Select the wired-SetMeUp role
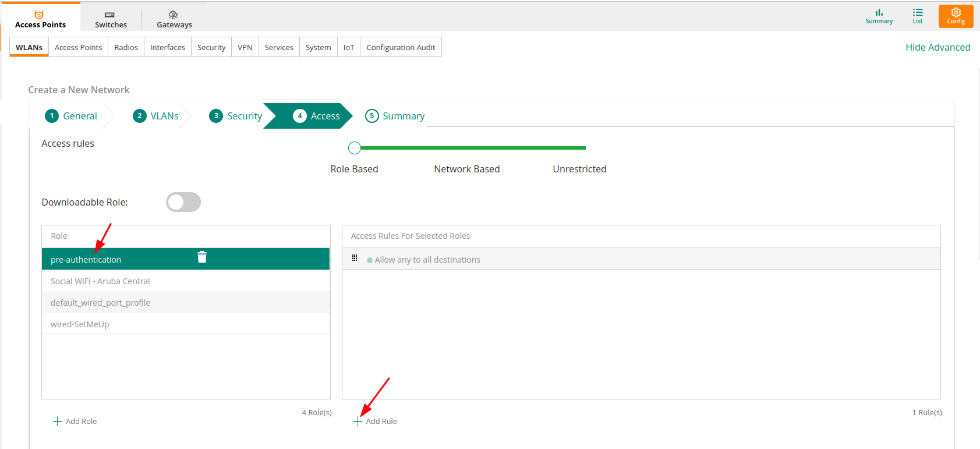This screenshot has width=980, height=449. pyautogui.click(x=80, y=324)
